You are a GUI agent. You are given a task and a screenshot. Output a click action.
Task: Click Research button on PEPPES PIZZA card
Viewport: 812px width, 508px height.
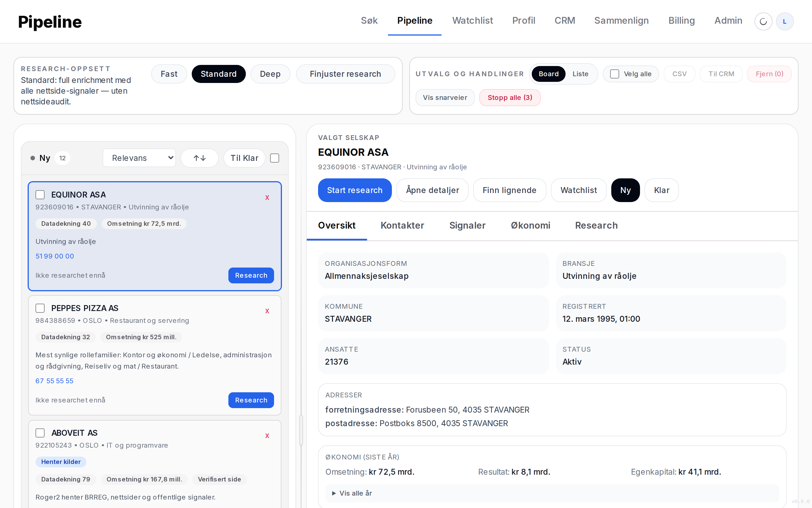(x=251, y=400)
